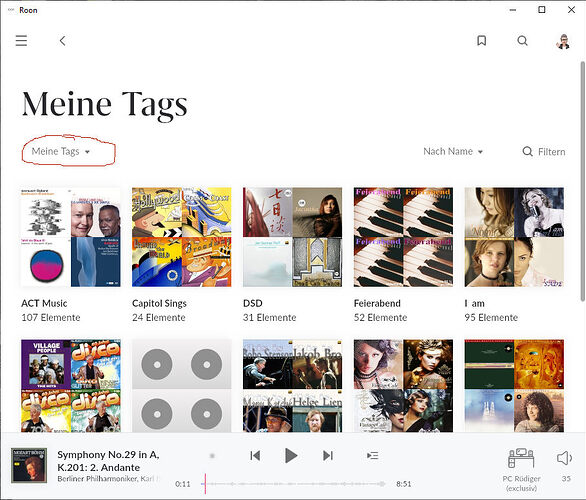Open the DSD tag cover collage
This screenshot has width=586, height=500.
pyautogui.click(x=292, y=237)
